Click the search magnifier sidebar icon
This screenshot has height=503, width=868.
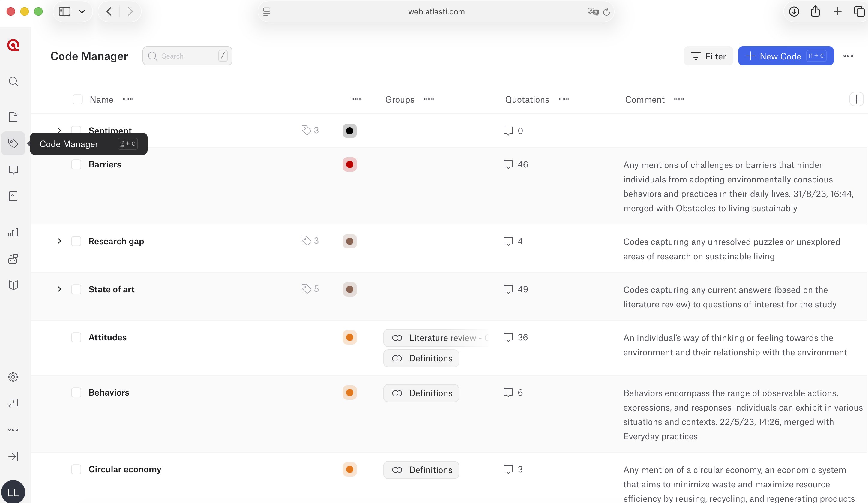click(13, 81)
